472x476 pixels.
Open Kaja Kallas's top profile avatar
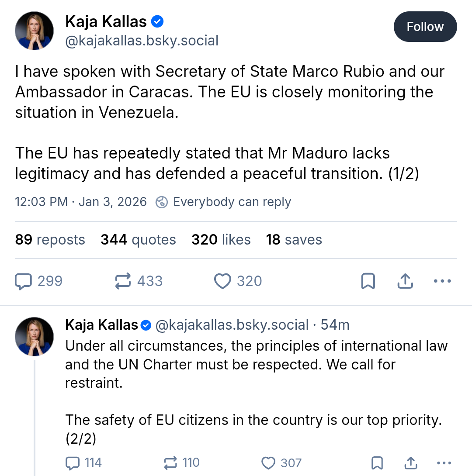point(34,31)
